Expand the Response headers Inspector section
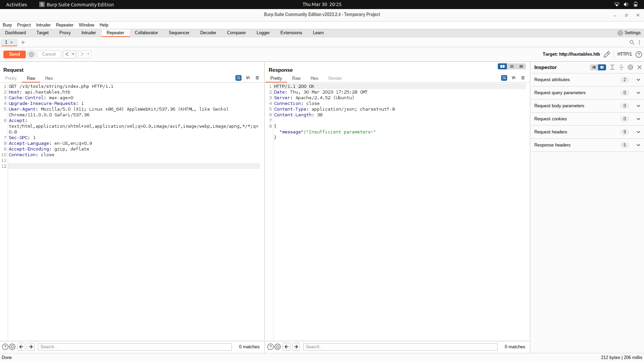This screenshot has width=644, height=362. [638, 145]
